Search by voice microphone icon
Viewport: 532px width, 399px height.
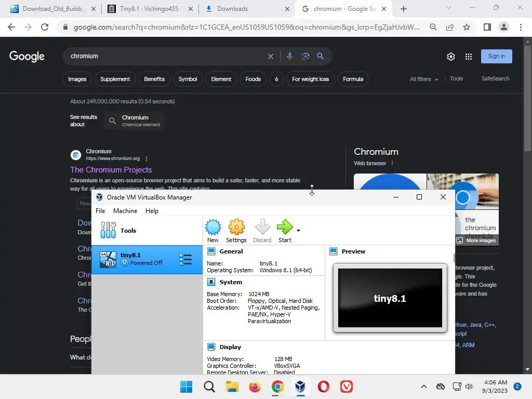(289, 56)
